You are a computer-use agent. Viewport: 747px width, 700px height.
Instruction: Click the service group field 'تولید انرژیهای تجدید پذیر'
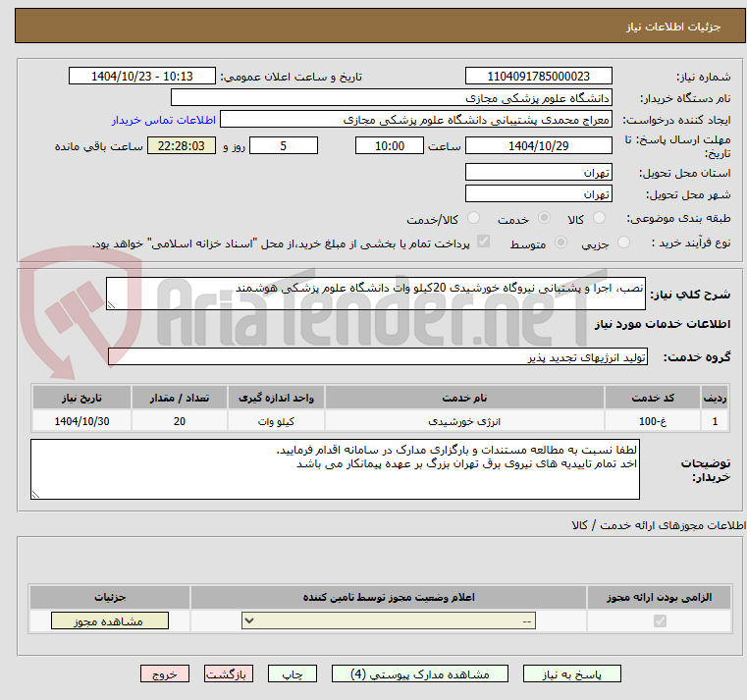[377, 357]
